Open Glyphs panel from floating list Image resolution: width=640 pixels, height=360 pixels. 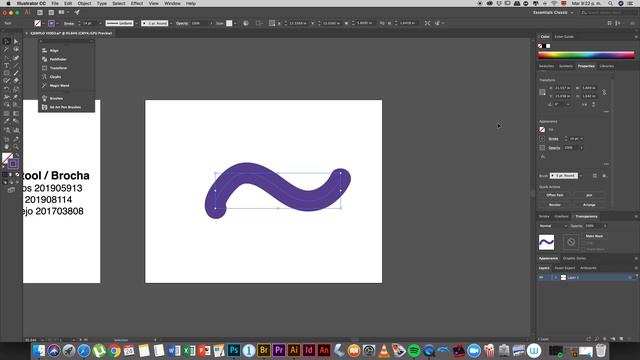55,77
